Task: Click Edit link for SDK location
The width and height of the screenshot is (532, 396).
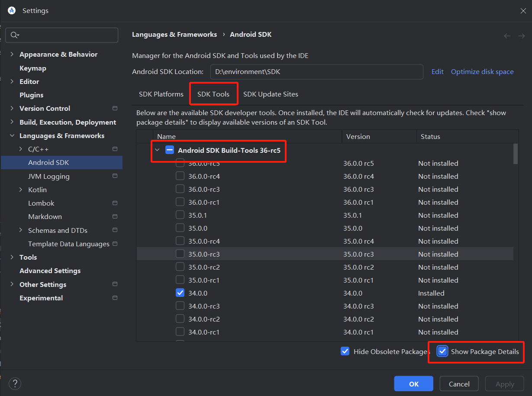Action: point(437,72)
